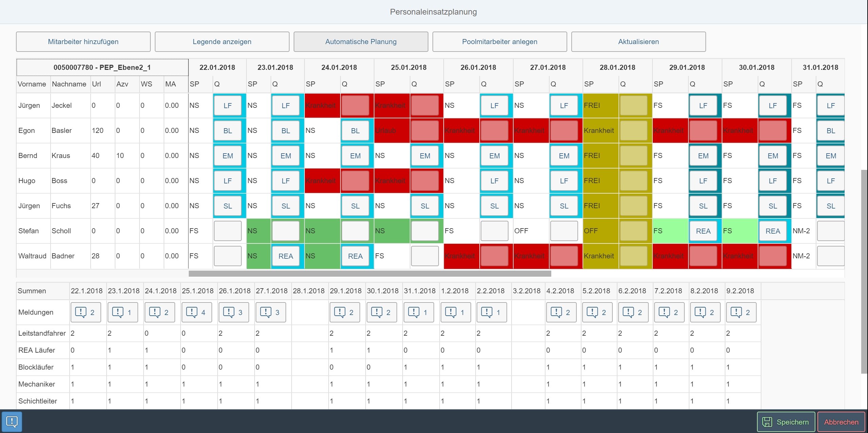Select Jürgen Jeckel's LF qualification on 22.01.2018
The width and height of the screenshot is (868, 433).
pyautogui.click(x=228, y=106)
